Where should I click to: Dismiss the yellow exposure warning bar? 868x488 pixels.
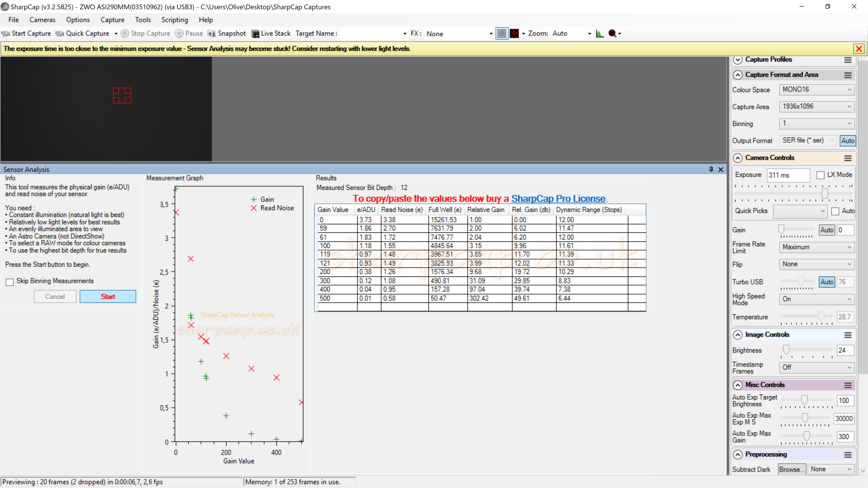859,49
